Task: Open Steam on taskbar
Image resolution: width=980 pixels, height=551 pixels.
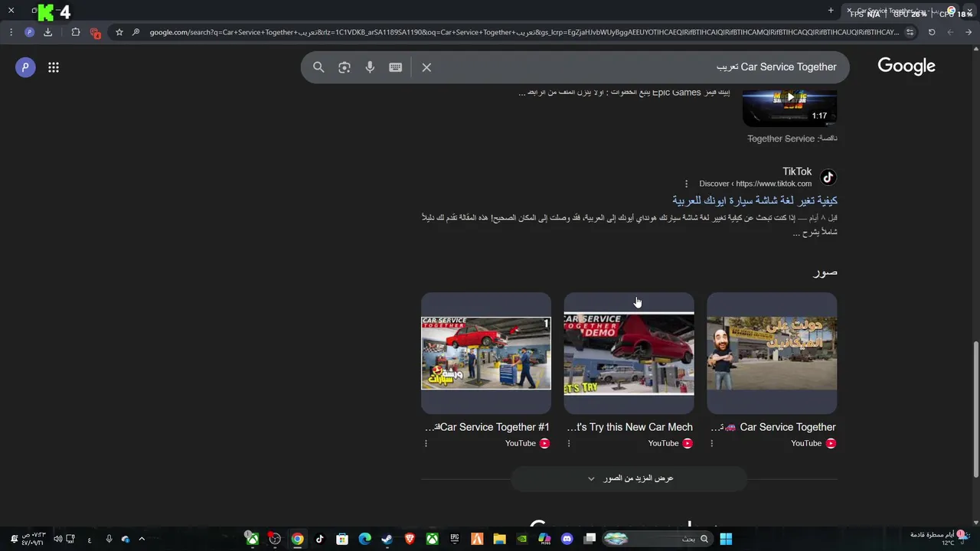Action: [387, 539]
